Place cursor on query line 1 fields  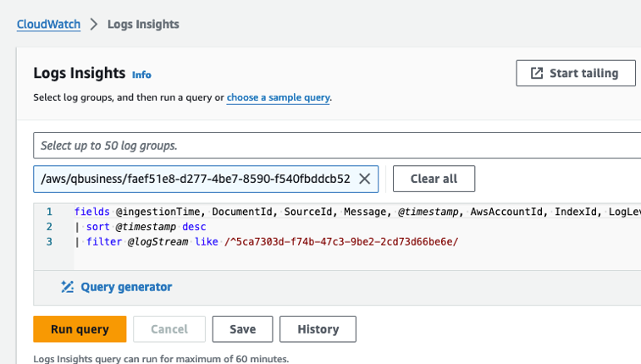tap(357, 212)
